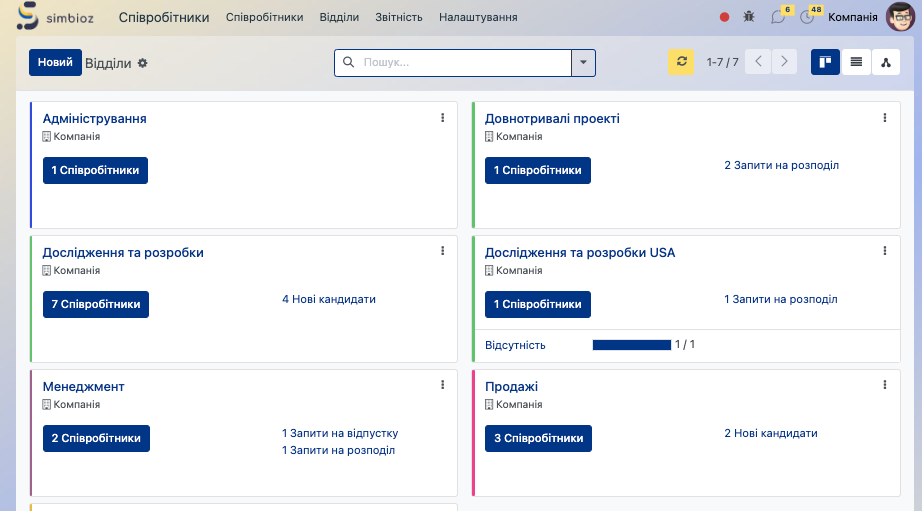Open the Налаштування menu
Screen dimensions: 922x511
478,18
